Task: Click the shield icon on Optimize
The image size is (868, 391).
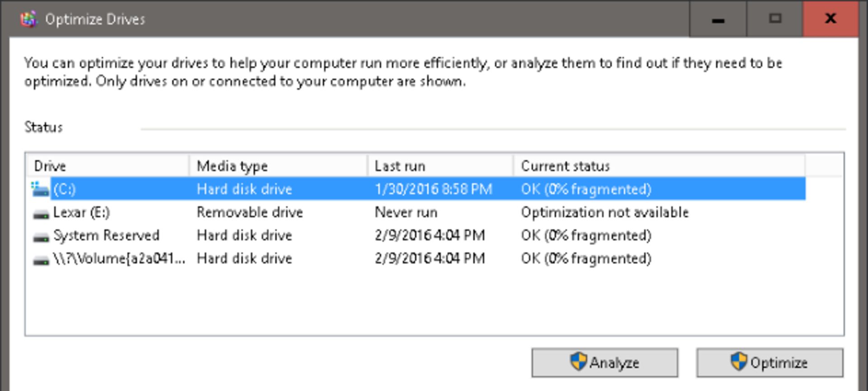Action: pos(739,362)
